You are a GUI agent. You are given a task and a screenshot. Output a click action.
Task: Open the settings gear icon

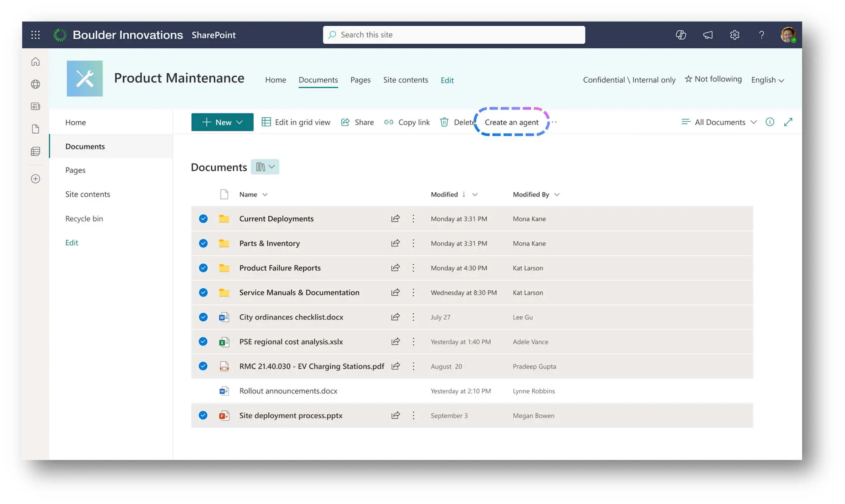(734, 35)
